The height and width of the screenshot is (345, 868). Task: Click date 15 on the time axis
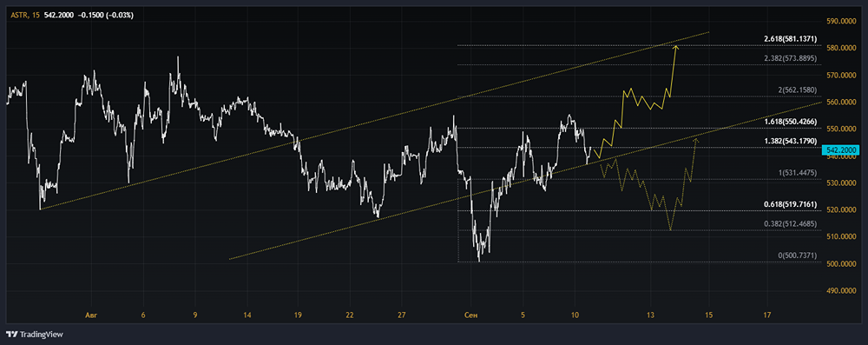click(x=708, y=315)
